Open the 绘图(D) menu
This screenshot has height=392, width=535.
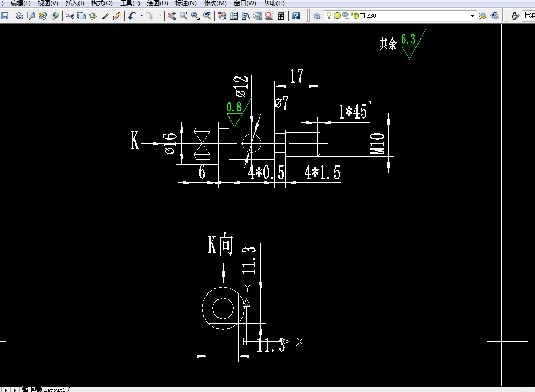[157, 3]
